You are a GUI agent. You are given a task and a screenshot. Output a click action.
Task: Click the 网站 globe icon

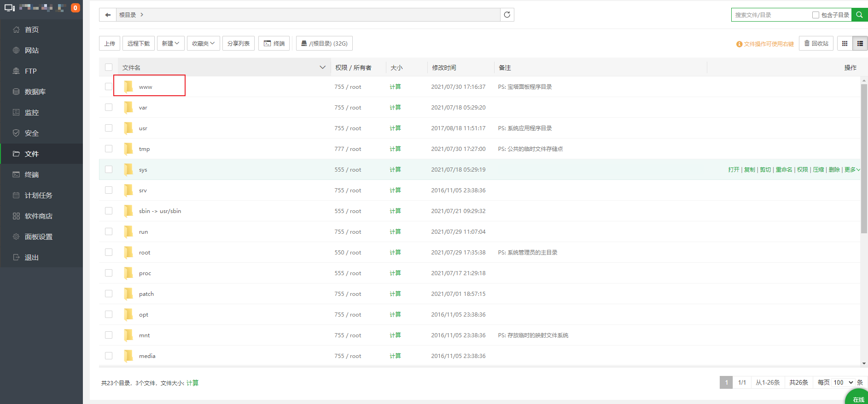click(16, 50)
